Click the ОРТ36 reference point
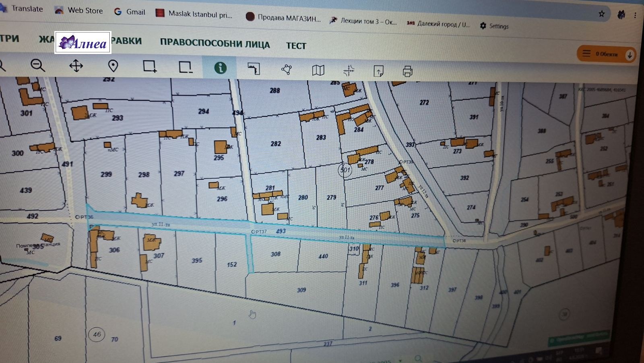 84,217
